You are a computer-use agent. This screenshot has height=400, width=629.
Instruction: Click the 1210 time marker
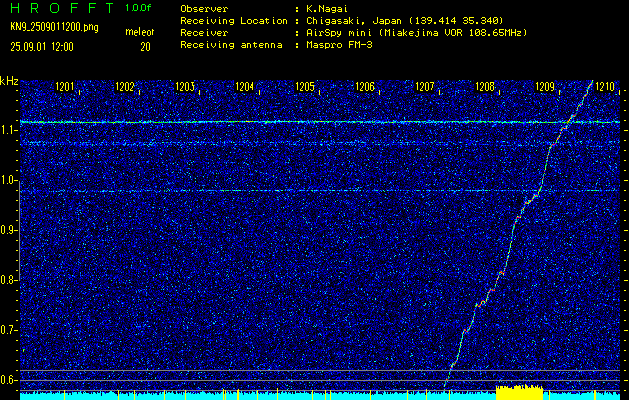click(605, 86)
